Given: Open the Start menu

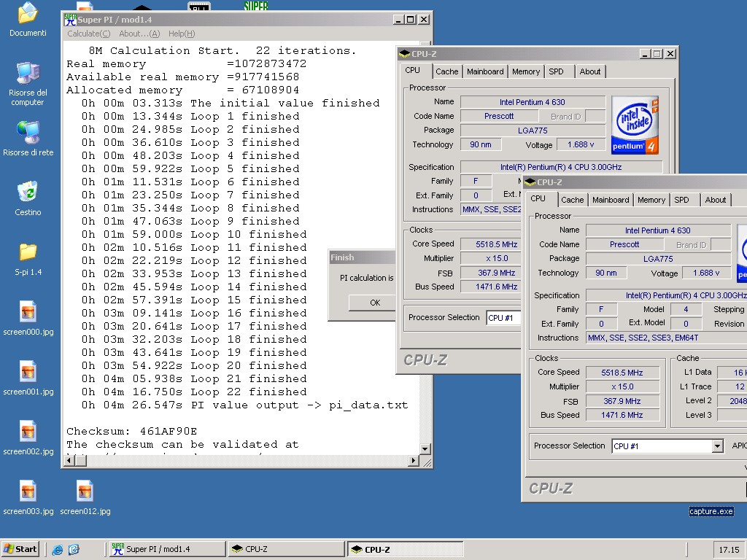Looking at the screenshot, I should (20, 549).
